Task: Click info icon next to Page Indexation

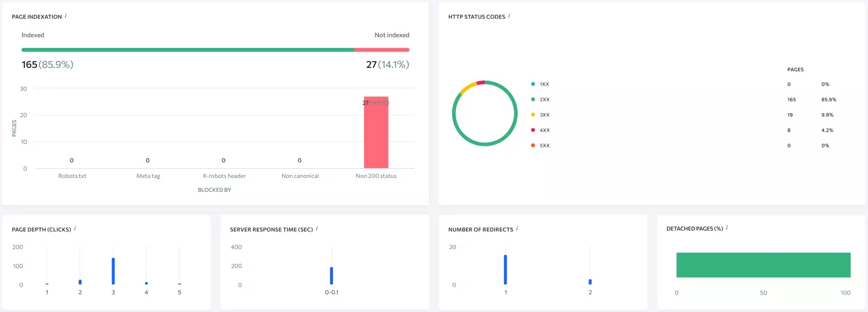Action: (x=66, y=16)
